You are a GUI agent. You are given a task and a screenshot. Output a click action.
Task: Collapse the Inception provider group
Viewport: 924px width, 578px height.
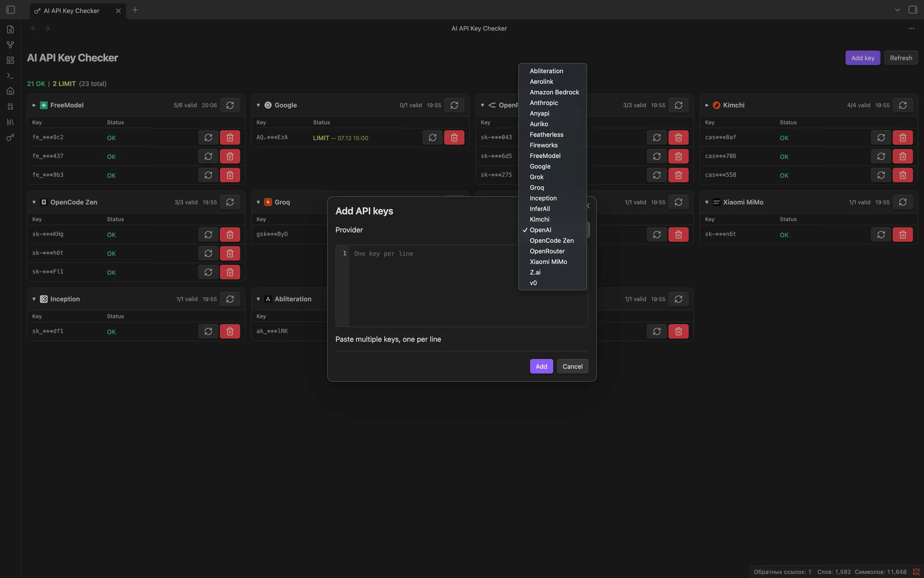(x=34, y=299)
